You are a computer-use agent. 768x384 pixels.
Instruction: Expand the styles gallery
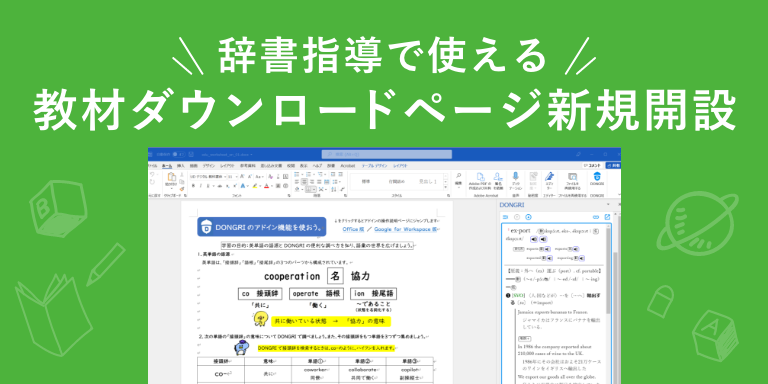(x=445, y=187)
